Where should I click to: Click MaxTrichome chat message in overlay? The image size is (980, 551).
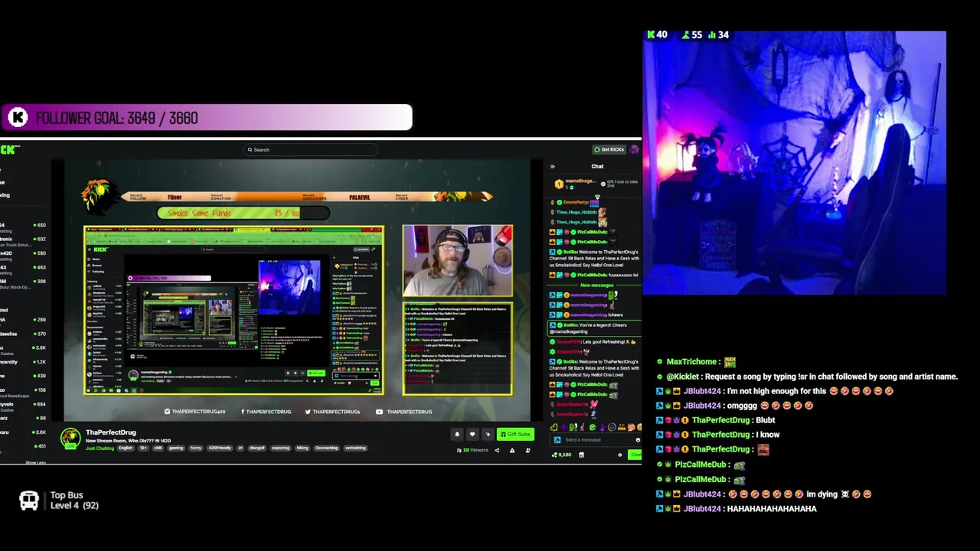tap(696, 362)
